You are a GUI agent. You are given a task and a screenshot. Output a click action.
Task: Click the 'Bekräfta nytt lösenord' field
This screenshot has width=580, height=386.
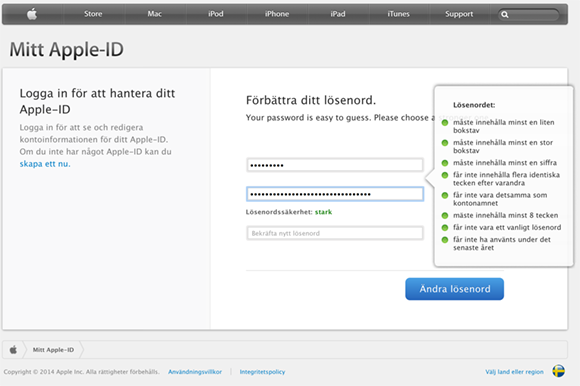click(x=335, y=233)
